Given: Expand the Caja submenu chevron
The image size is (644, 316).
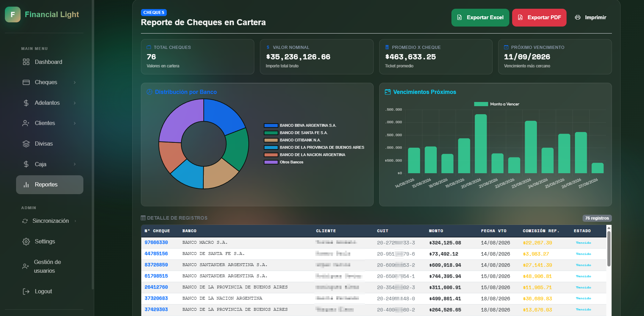Looking at the screenshot, I should click(75, 164).
